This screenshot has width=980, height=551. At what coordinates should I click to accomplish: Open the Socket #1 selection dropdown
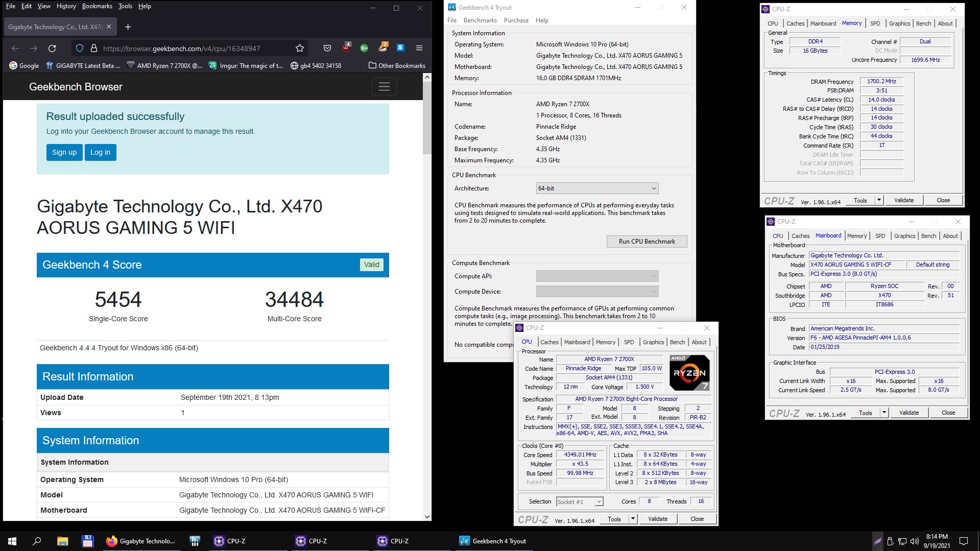pyautogui.click(x=580, y=502)
